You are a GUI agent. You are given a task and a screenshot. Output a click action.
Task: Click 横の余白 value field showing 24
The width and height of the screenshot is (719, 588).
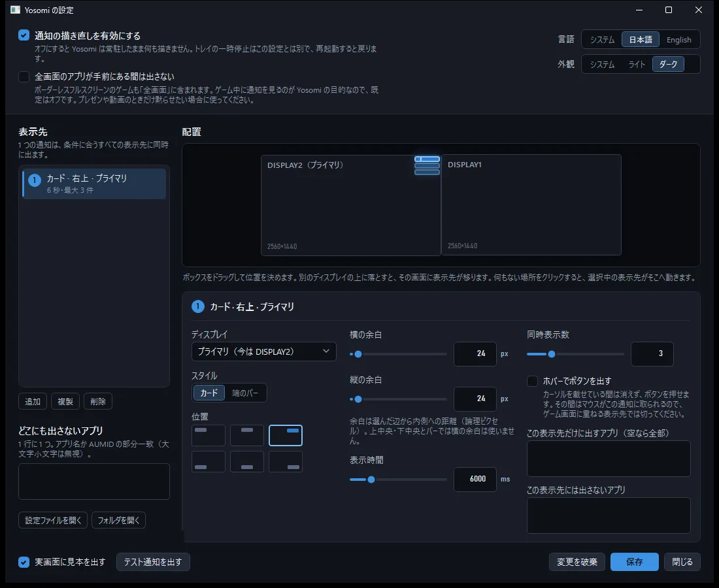point(475,354)
